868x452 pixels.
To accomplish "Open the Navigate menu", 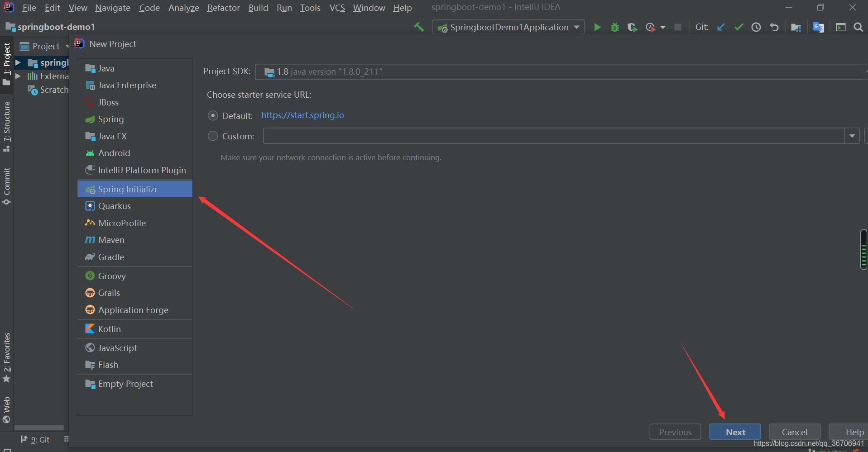I will point(113,8).
